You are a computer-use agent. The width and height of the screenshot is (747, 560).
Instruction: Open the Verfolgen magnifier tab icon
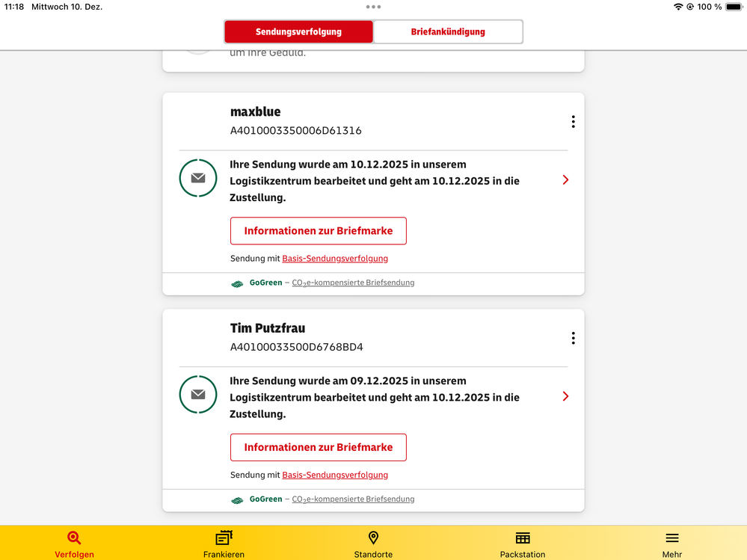(x=74, y=538)
